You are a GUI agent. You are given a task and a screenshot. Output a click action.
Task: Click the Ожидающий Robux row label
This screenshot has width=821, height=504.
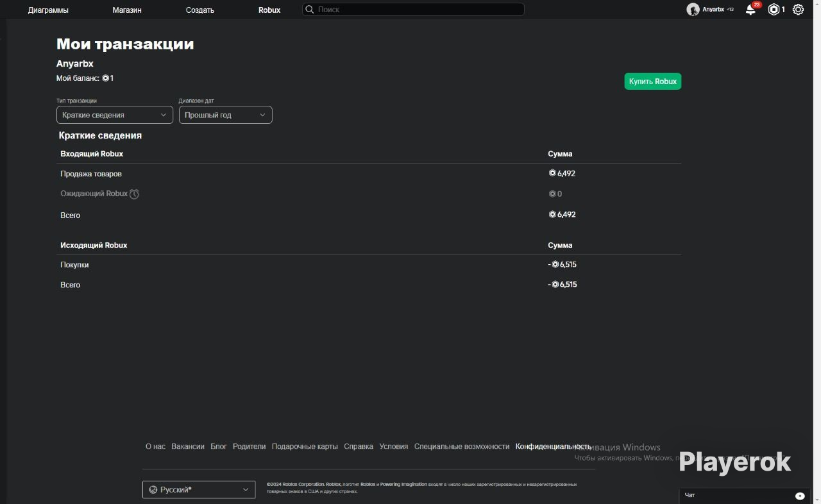pos(94,194)
